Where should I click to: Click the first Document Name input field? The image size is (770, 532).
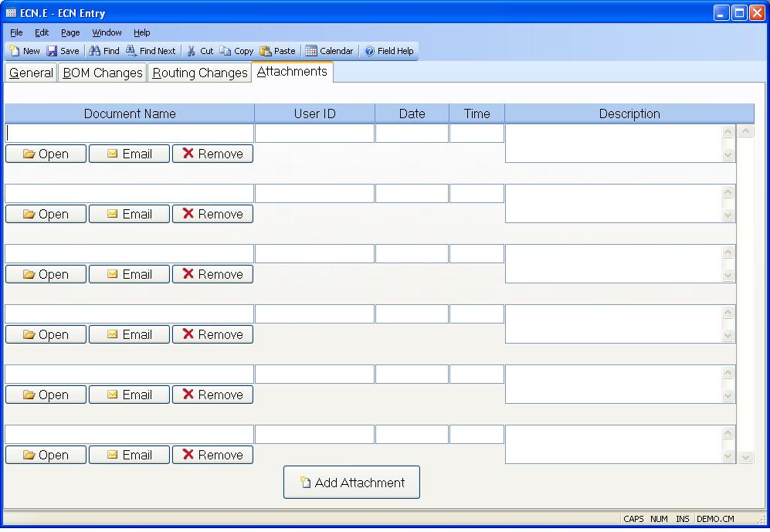[130, 134]
